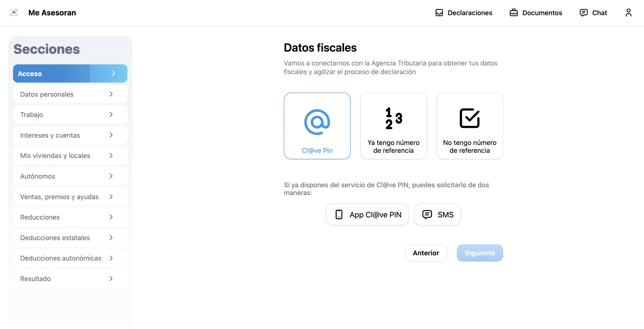This screenshot has height=329, width=644.
Task: Request PIN via SMS button
Action: point(437,215)
